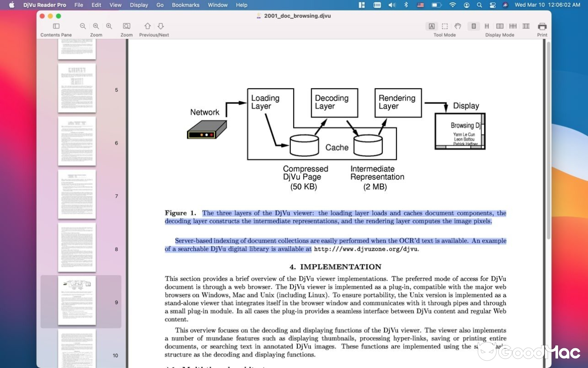Screen dimensions: 588x368
Task: Open the View menu
Action: [115, 5]
